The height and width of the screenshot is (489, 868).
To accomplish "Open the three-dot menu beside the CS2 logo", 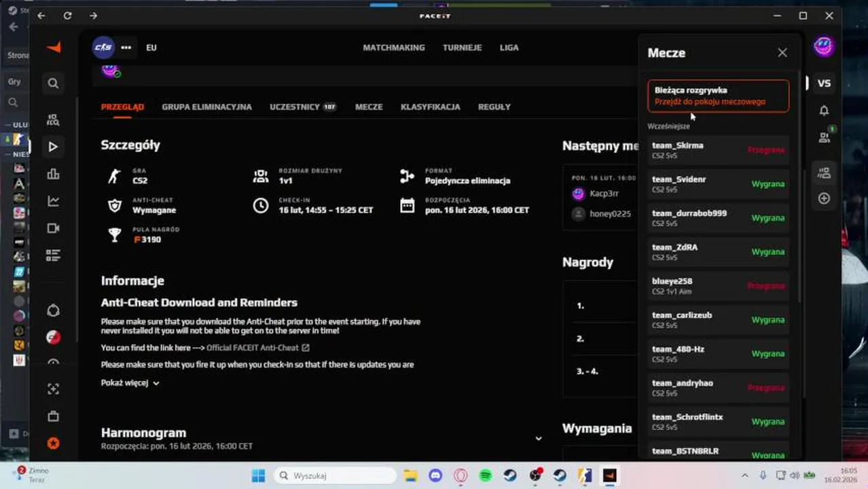I will 126,48.
